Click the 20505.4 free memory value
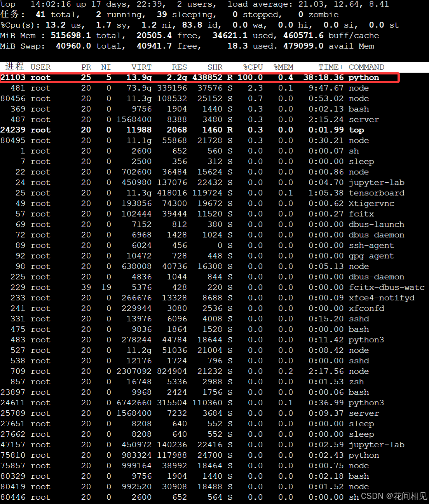This screenshot has width=429, height=504. (x=154, y=35)
